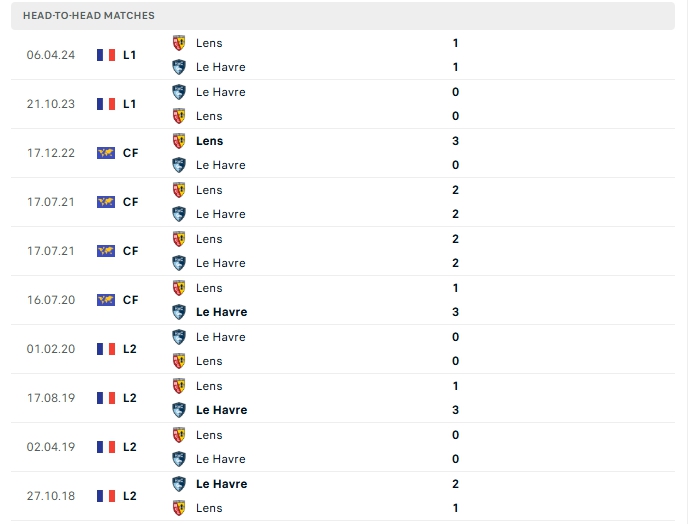Click the French flag beside 01.02.20 L2
688x524 pixels.
pos(106,349)
